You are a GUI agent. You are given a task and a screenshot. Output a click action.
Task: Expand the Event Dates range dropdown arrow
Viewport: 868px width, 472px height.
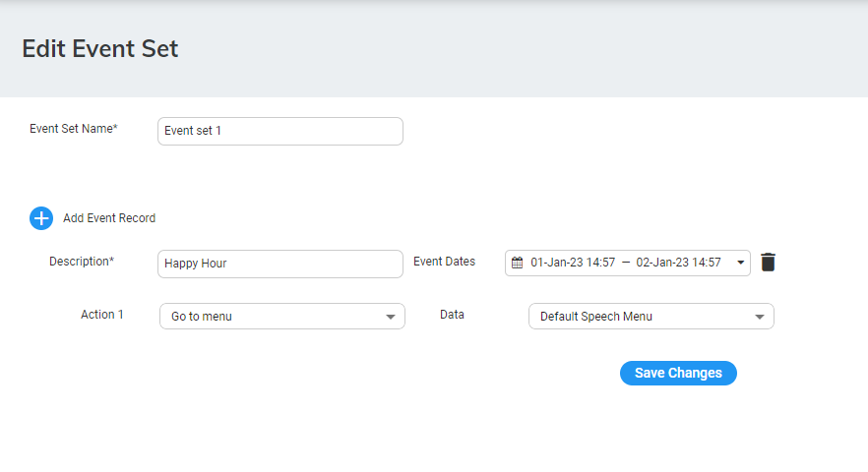(740, 263)
